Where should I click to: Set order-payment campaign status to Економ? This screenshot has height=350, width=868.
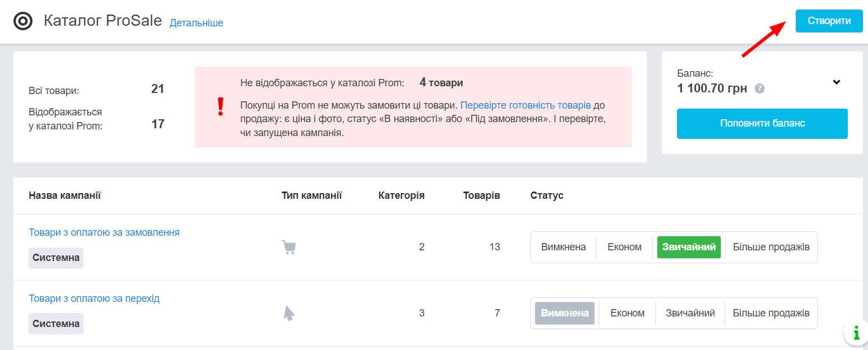(x=624, y=247)
